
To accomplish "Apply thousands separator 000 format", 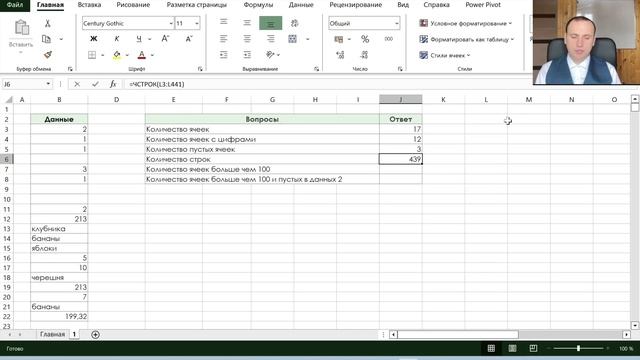I will click(x=389, y=39).
